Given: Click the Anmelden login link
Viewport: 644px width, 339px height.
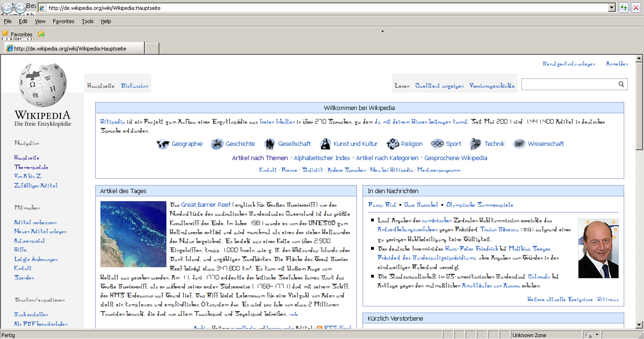Looking at the screenshot, I should coord(617,64).
